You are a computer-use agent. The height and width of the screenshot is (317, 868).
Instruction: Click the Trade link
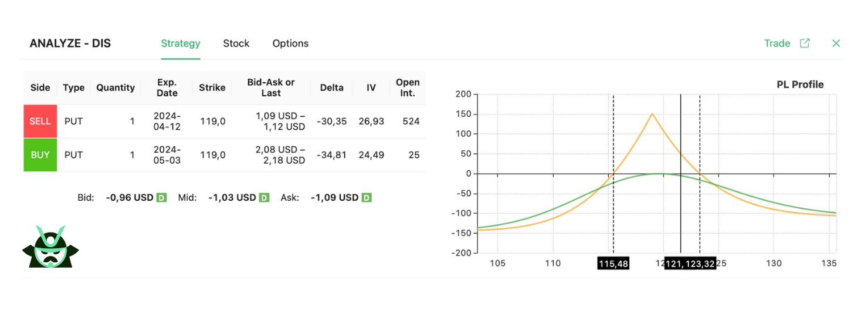pos(777,43)
